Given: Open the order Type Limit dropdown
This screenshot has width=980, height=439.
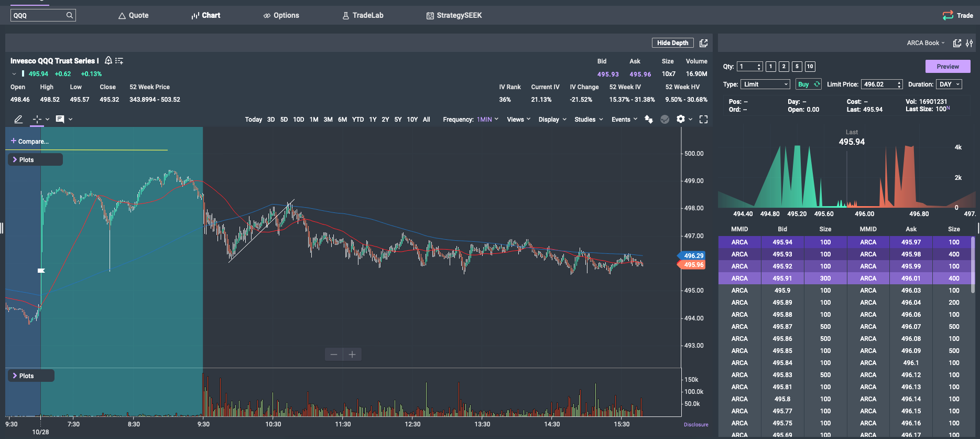Looking at the screenshot, I should (x=765, y=84).
